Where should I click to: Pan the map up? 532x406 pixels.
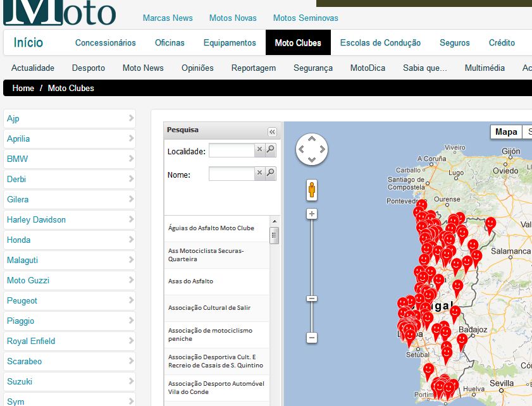[x=312, y=138]
